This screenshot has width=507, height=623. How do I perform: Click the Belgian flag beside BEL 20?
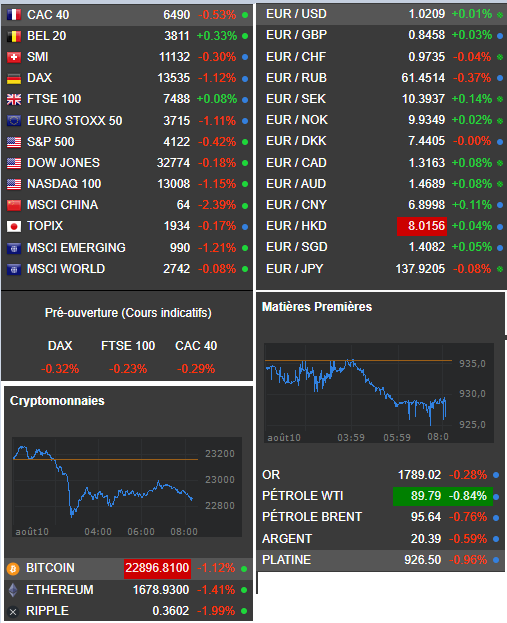click(x=14, y=37)
